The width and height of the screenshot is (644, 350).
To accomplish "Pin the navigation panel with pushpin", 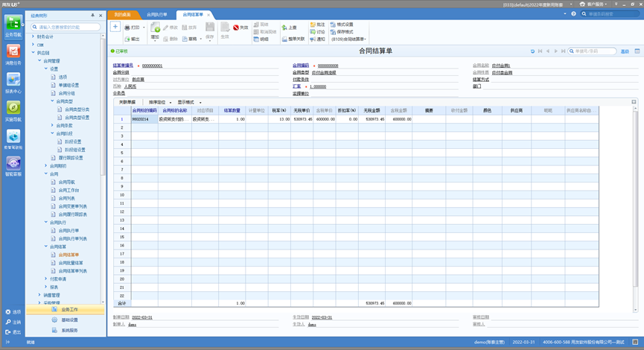I will [x=92, y=15].
